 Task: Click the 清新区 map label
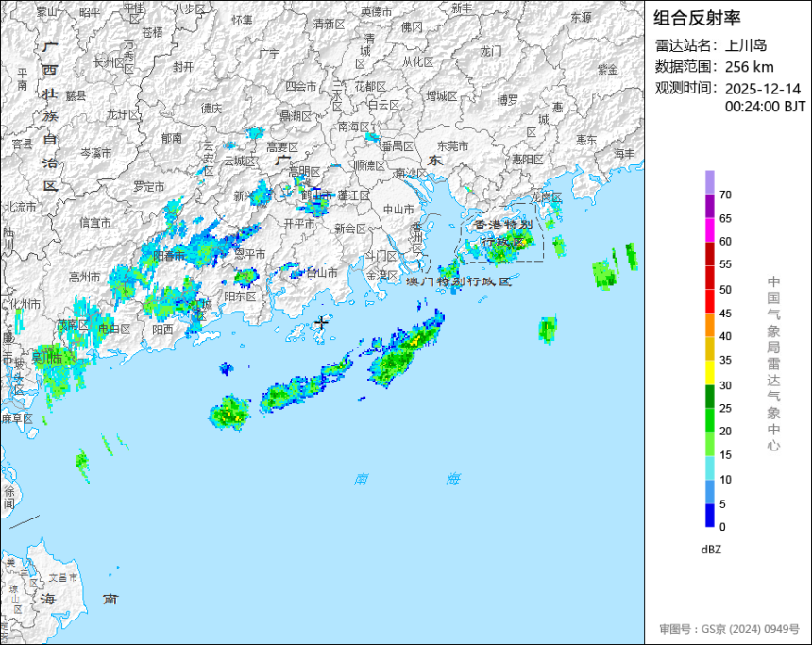point(329,24)
